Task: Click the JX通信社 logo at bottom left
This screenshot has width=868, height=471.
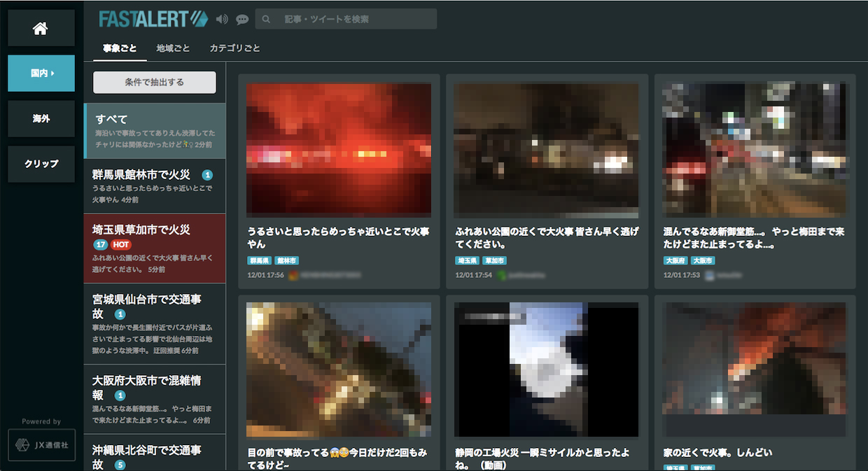Action: pyautogui.click(x=41, y=444)
